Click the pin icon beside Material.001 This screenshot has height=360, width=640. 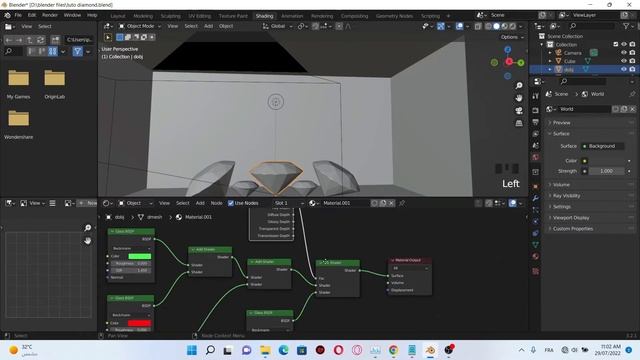tap(402, 203)
